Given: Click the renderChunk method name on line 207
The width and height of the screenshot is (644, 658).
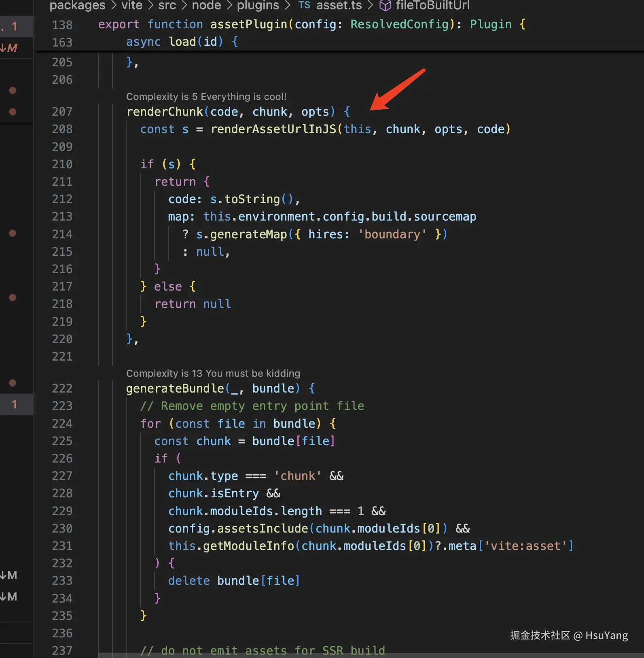Looking at the screenshot, I should (165, 112).
